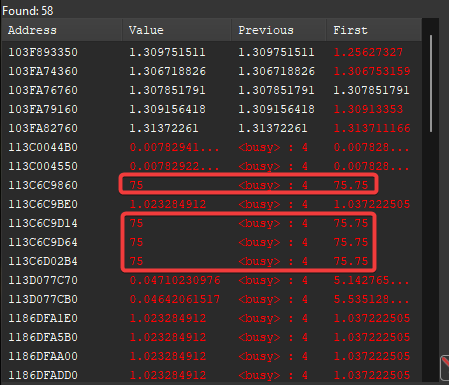The width and height of the screenshot is (449, 385).
Task: Click previous value 1.306718826 in row 103FA74360
Action: coord(276,71)
